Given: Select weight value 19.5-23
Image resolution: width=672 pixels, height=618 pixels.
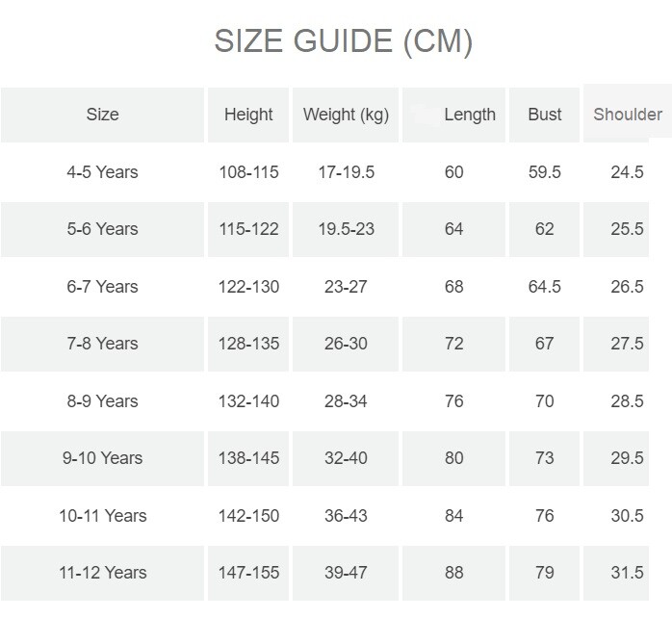Looking at the screenshot, I should point(346,229).
